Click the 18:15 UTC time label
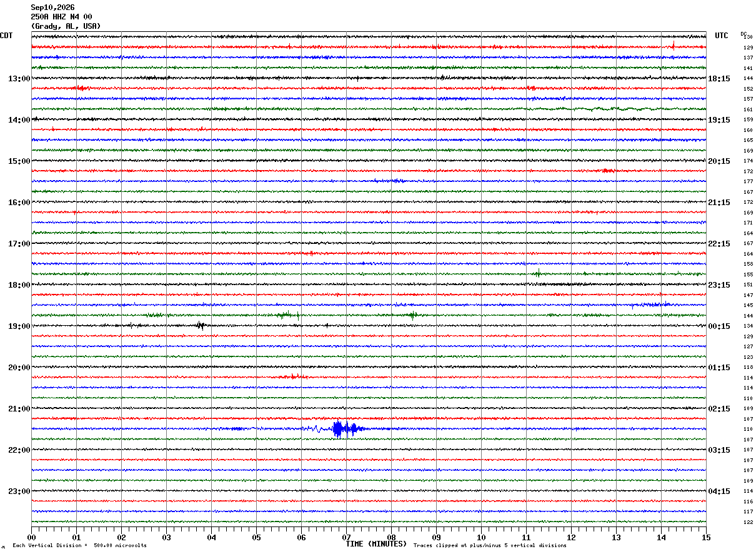The image size is (756, 554). pos(719,79)
